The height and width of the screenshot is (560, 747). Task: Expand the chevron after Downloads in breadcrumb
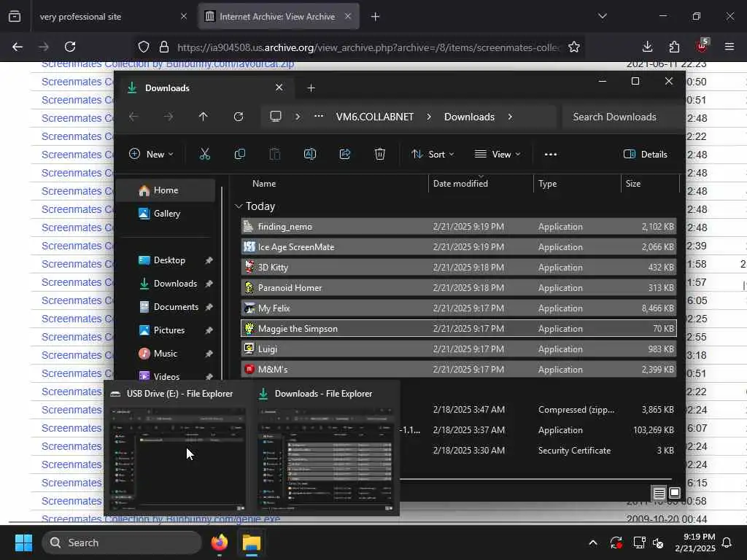510,117
